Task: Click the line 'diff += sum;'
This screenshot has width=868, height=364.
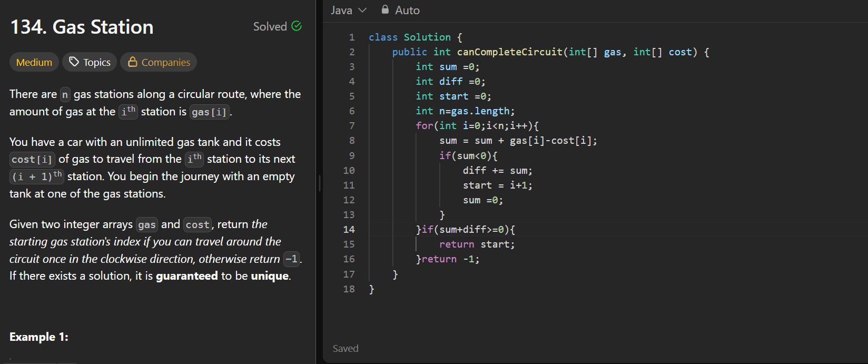Action: pos(498,170)
